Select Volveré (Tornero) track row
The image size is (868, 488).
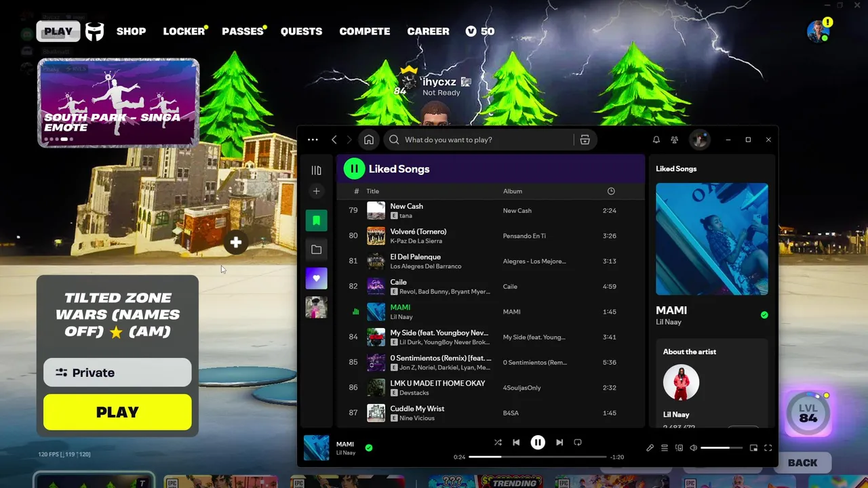490,236
